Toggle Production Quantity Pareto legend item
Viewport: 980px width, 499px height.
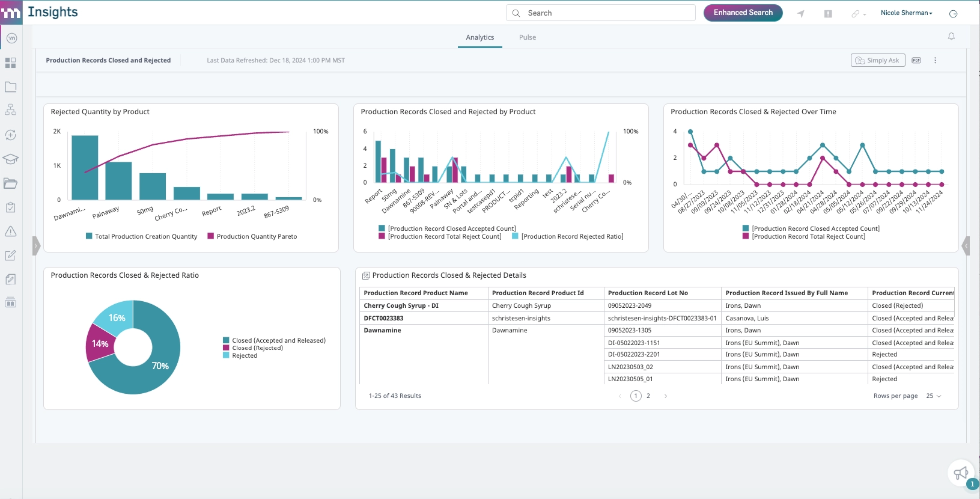tap(252, 236)
